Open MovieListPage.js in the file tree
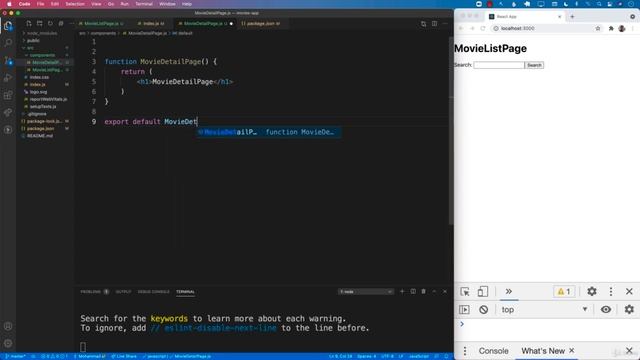The height and width of the screenshot is (360, 640). [x=47, y=70]
